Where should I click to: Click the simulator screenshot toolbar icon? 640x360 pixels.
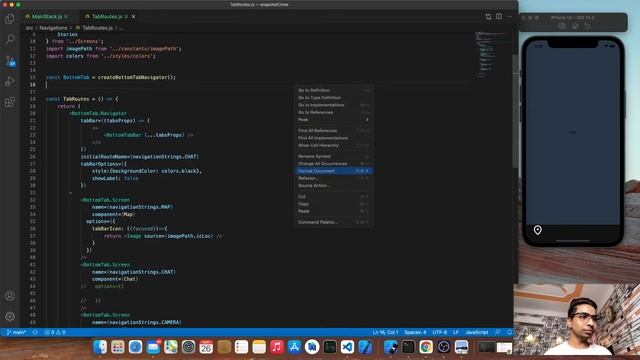pyautogui.click(x=562, y=26)
